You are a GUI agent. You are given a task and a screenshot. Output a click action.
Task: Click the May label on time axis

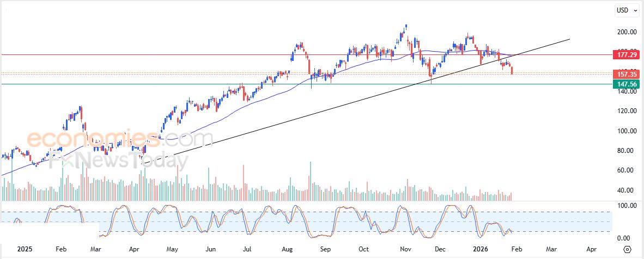[x=172, y=249]
